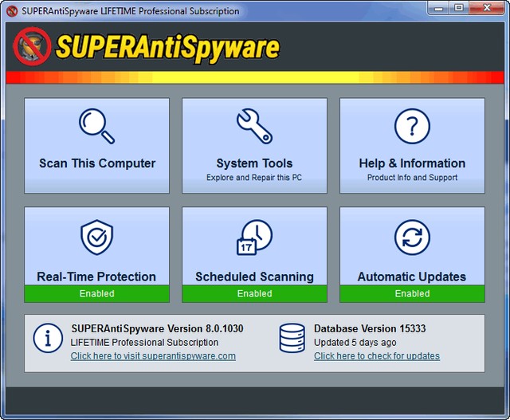The width and height of the screenshot is (510, 420).
Task: Check for database updates link
Action: pyautogui.click(x=377, y=356)
